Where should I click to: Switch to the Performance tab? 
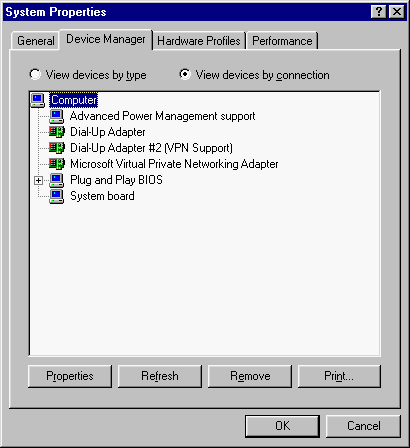282,41
